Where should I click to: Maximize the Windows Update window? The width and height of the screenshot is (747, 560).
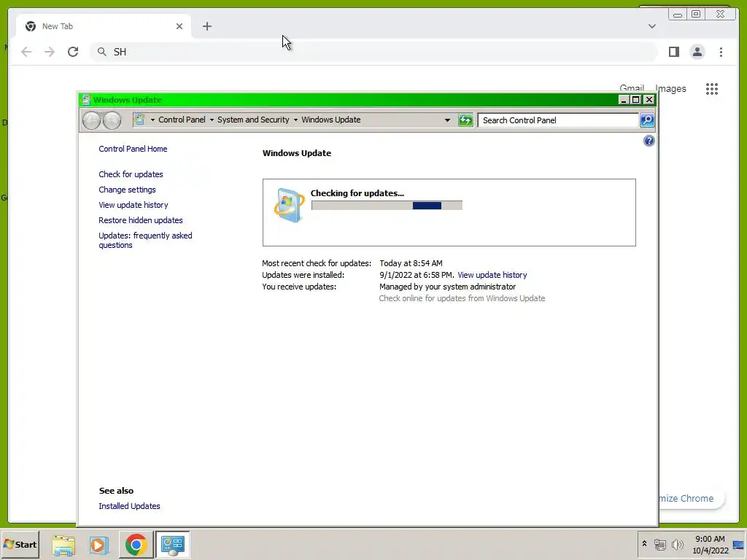coord(635,100)
